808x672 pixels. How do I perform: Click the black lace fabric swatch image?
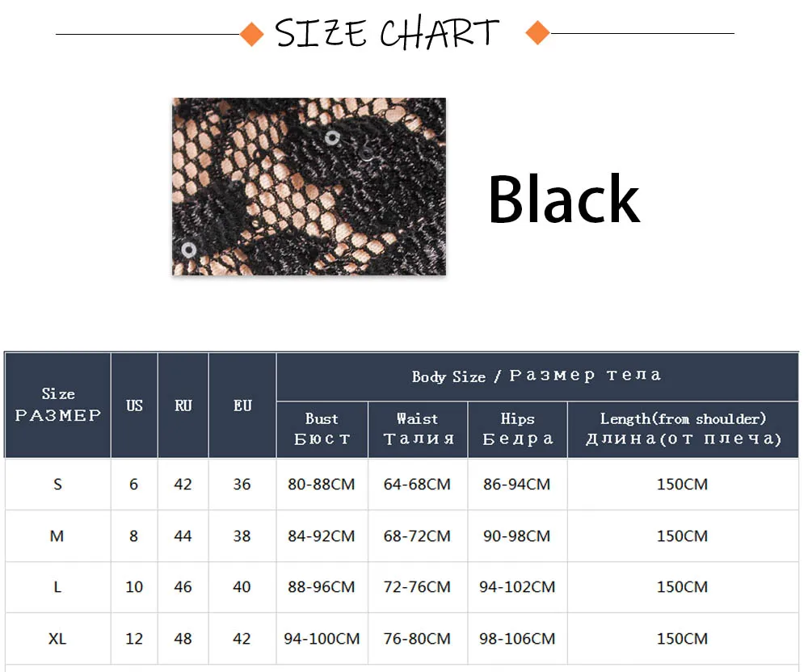coord(309,187)
